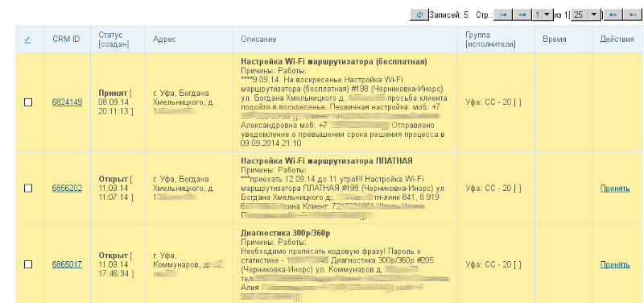The width and height of the screenshot is (644, 303).
Task: Open CRM record 6865017
Action: click(x=67, y=264)
